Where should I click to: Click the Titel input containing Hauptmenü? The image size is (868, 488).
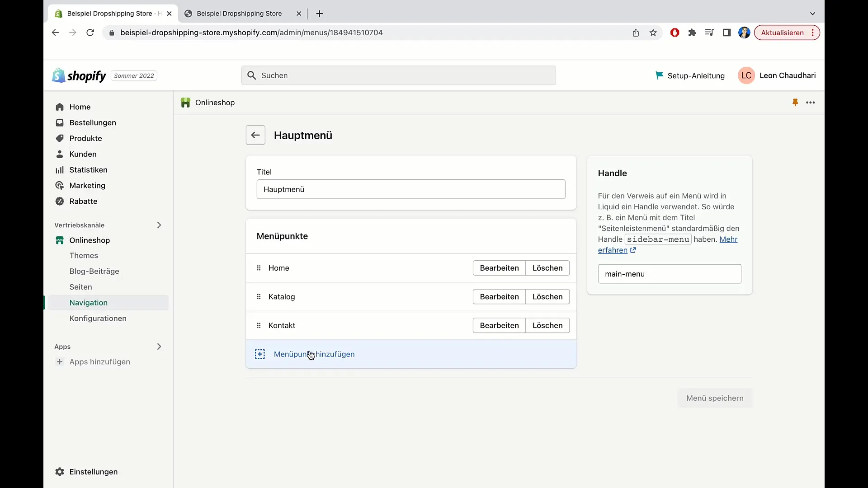411,189
